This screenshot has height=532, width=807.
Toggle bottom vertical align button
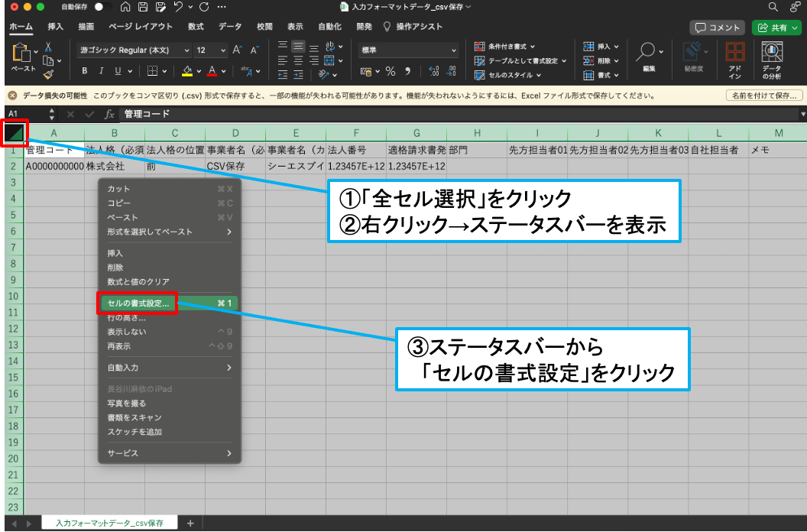click(x=314, y=47)
